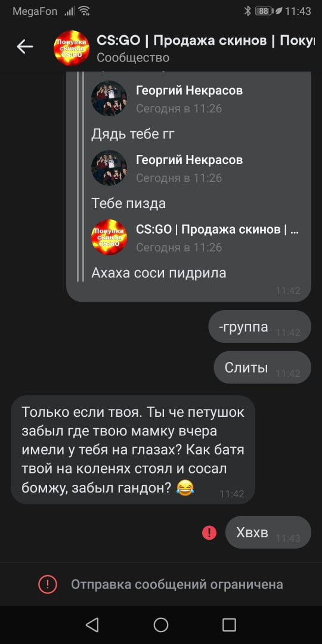Tap the forwarded sender name CS:GO | Продажа скинов
This screenshot has width=322, height=644.
(x=217, y=229)
